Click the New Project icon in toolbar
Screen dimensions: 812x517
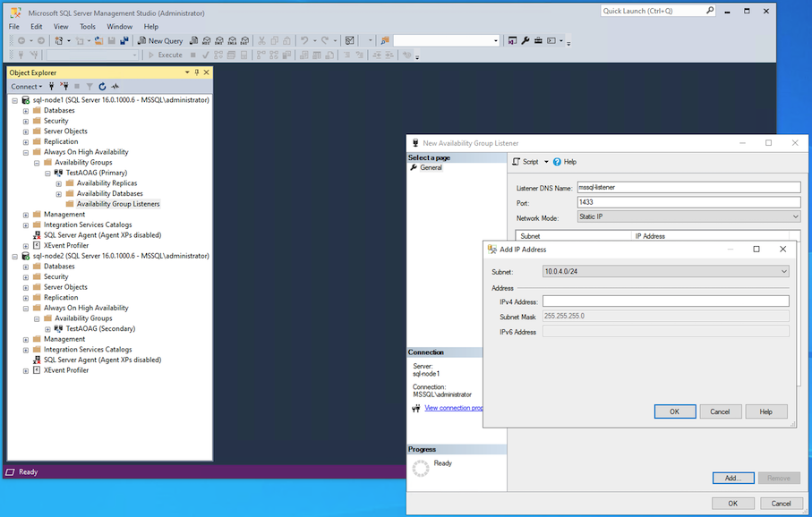tap(58, 41)
